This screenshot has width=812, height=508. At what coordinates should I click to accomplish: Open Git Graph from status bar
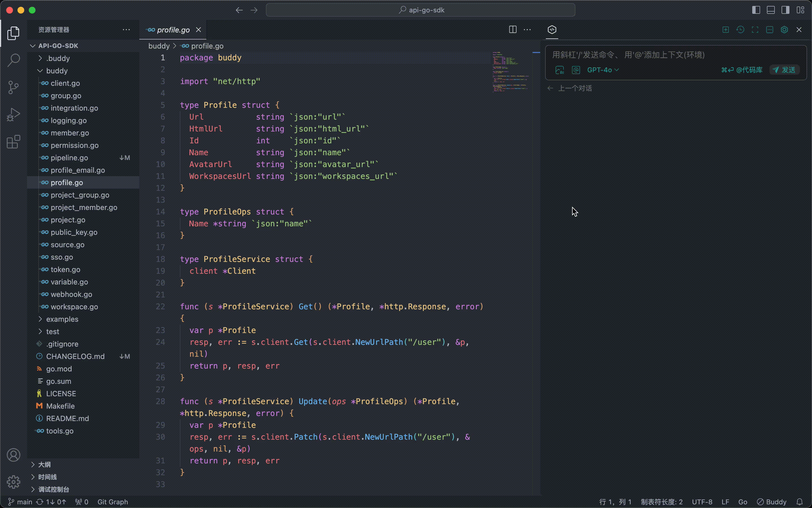click(113, 502)
